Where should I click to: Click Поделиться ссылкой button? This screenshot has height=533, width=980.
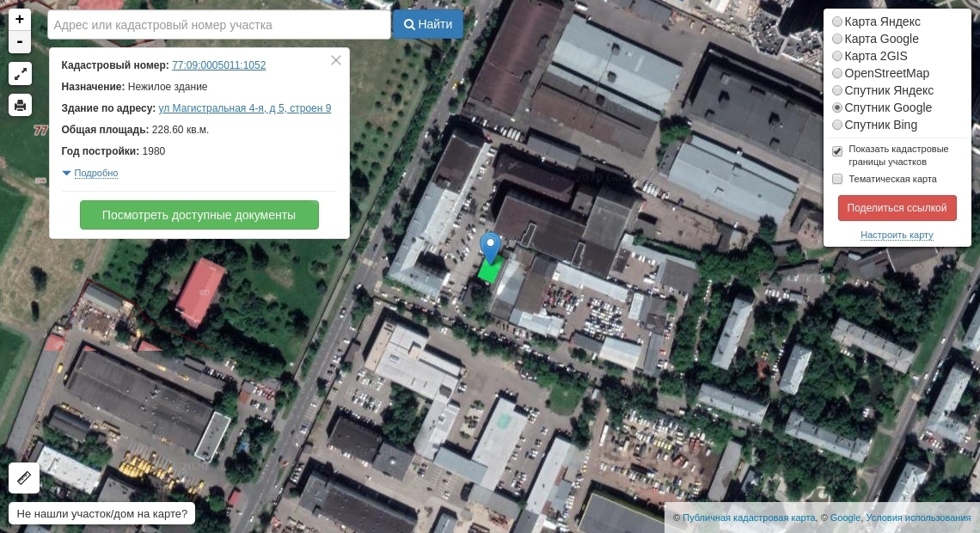(x=897, y=208)
